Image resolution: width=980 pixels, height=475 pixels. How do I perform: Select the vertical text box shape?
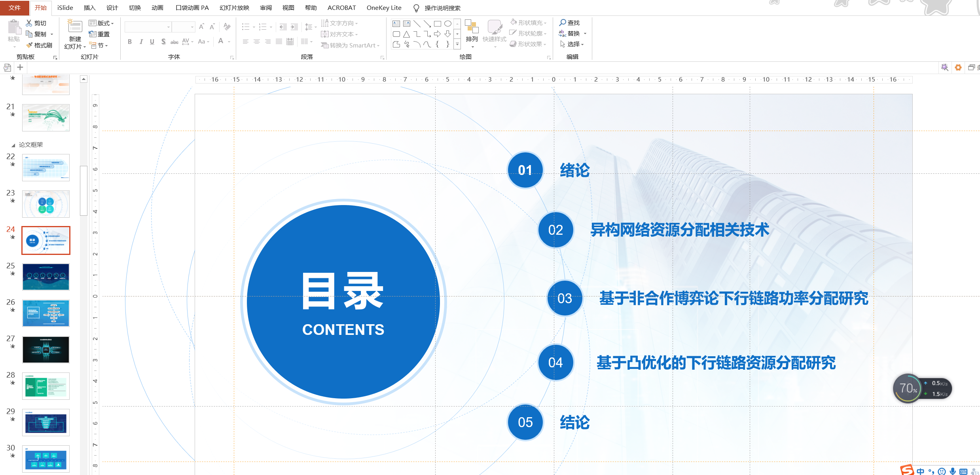(407, 23)
